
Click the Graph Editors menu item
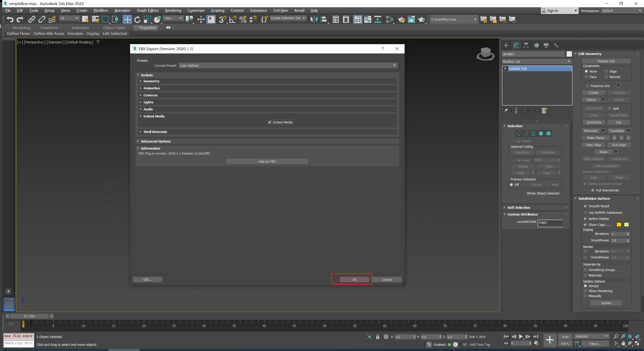pos(147,10)
